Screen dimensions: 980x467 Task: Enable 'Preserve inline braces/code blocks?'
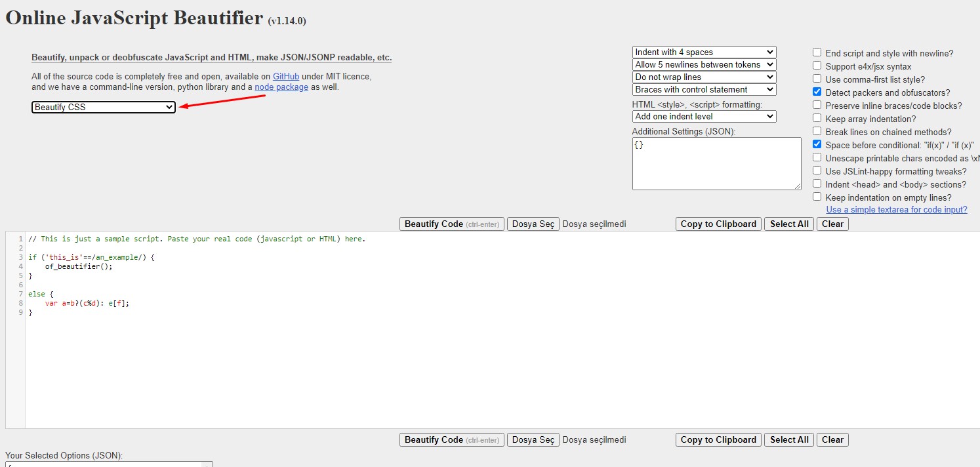pyautogui.click(x=817, y=105)
